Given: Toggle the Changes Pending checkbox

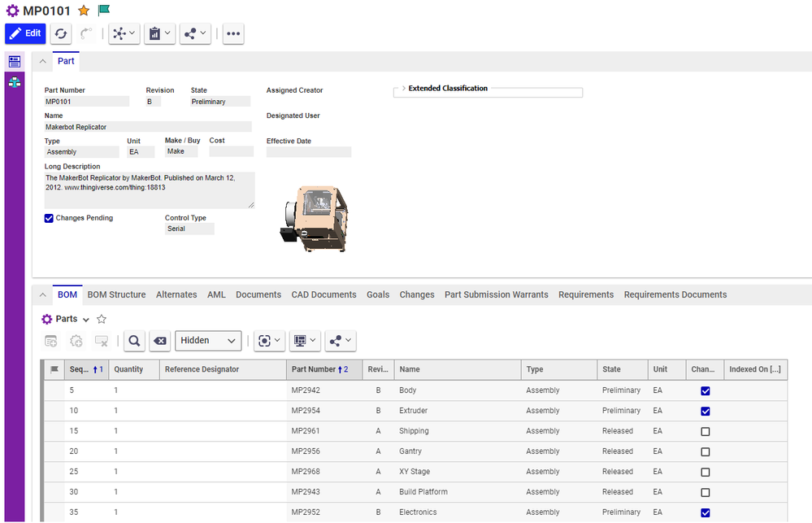Looking at the screenshot, I should [49, 218].
